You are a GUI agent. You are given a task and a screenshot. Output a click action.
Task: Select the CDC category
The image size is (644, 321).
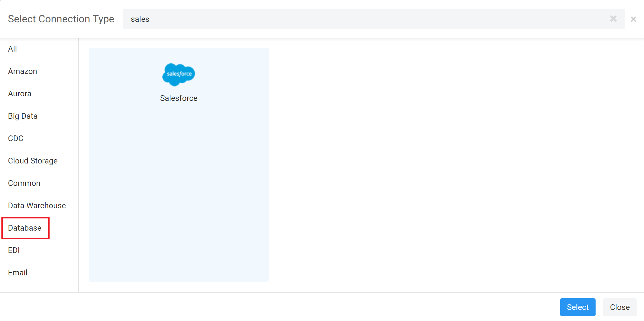(x=16, y=139)
